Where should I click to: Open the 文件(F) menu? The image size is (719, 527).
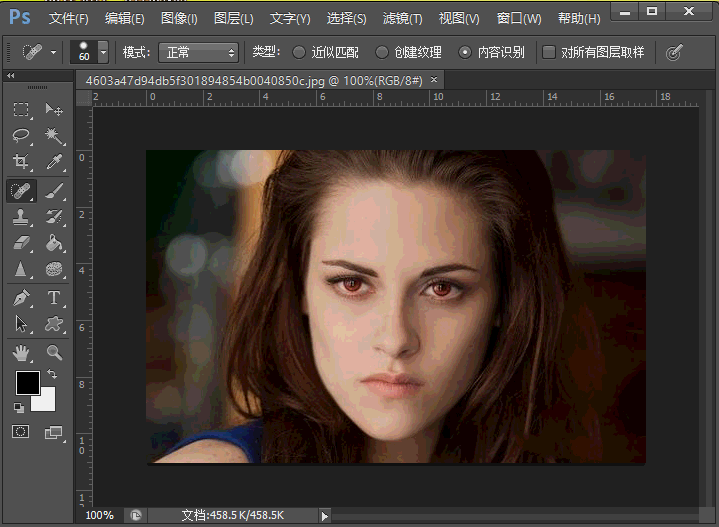click(x=69, y=18)
